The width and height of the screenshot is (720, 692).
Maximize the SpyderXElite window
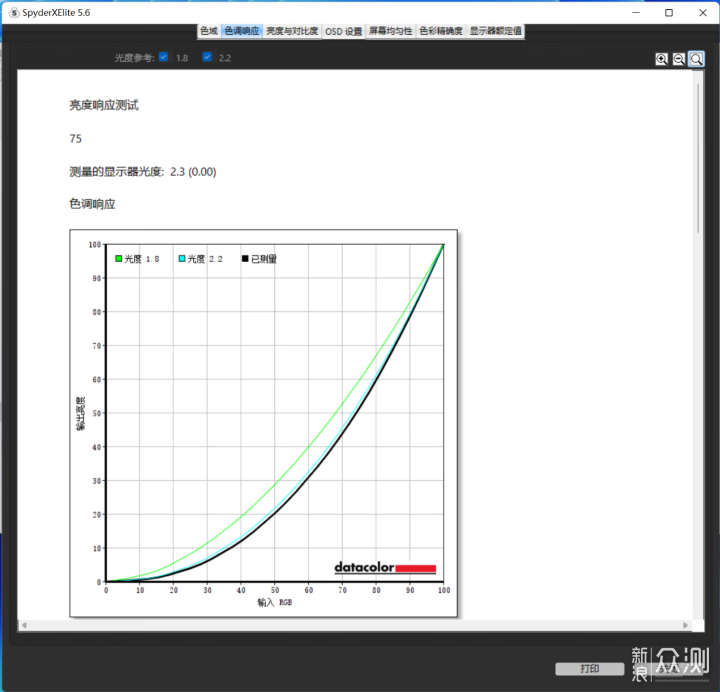669,13
